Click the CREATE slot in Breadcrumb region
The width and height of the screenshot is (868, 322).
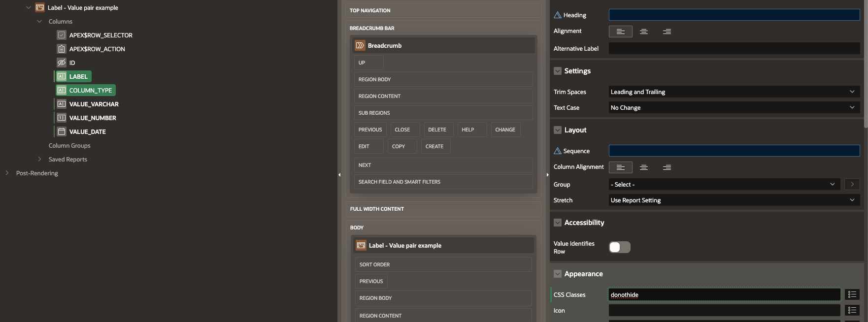[x=434, y=146]
